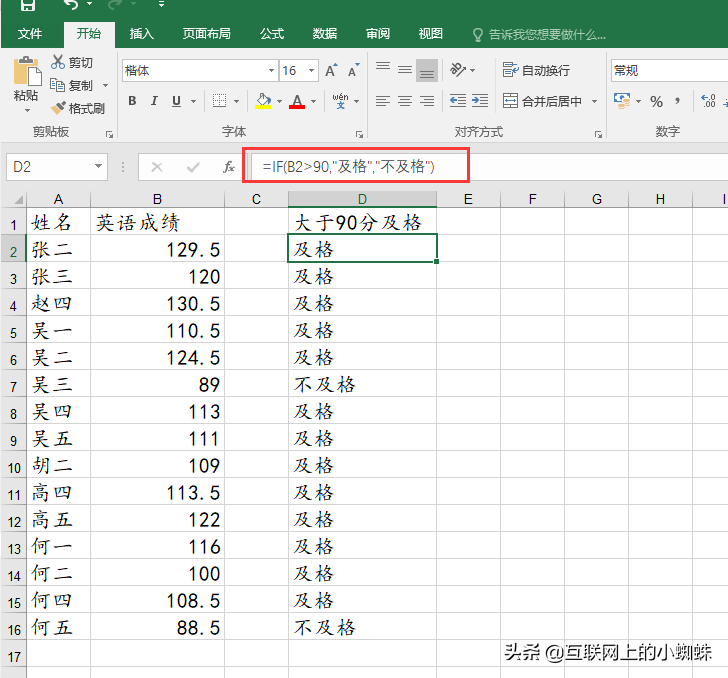Switch to the 数据 tab
This screenshot has width=728, height=678.
[325, 33]
